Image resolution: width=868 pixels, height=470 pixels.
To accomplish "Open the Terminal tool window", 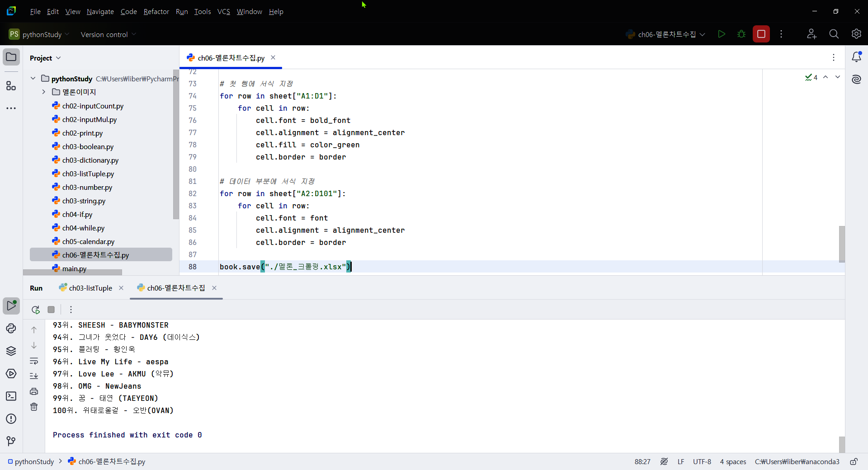I will point(11,396).
